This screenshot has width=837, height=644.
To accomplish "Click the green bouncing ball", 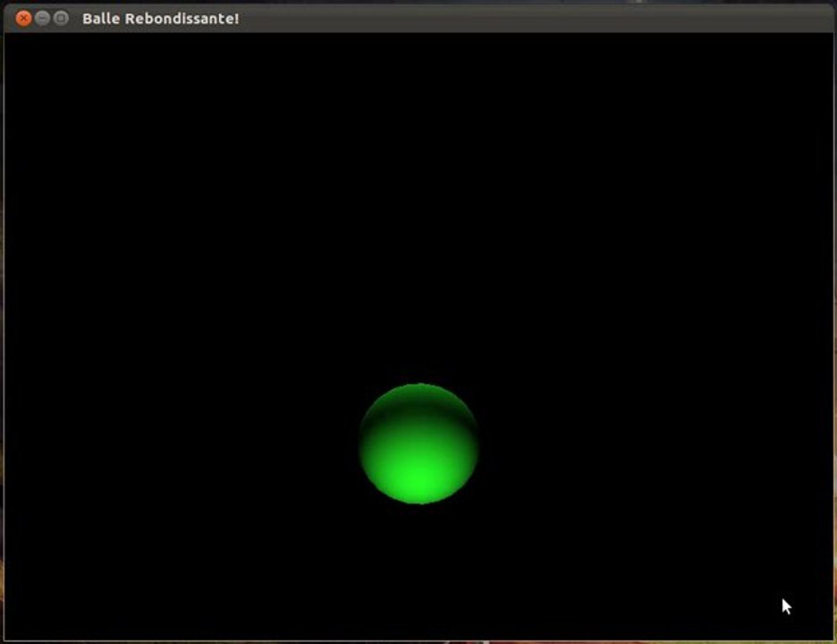I will pos(419,444).
